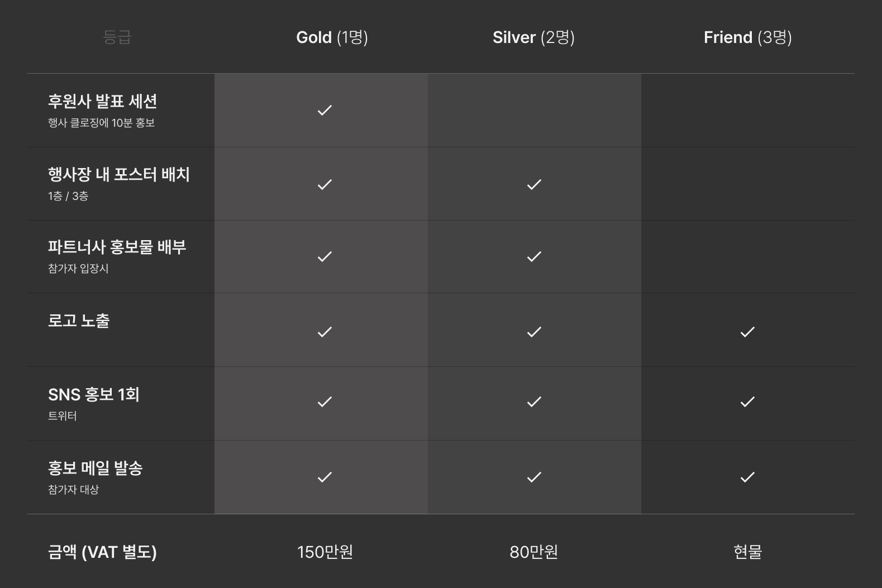Click the 현물 Friend price text
Image resolution: width=882 pixels, height=588 pixels.
point(747,552)
